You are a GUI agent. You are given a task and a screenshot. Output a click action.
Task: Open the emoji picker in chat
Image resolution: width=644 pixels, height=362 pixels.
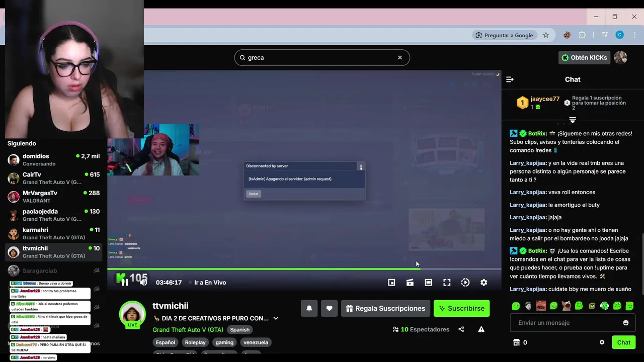(x=626, y=323)
